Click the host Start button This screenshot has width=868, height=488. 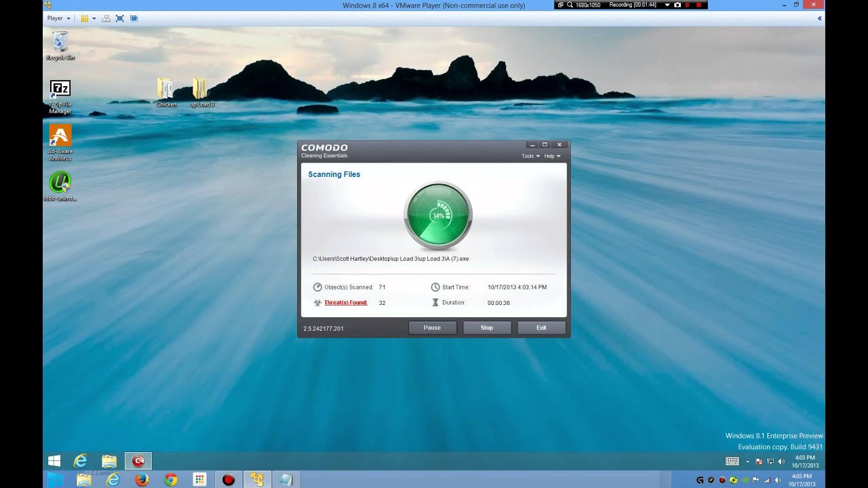pos(54,480)
